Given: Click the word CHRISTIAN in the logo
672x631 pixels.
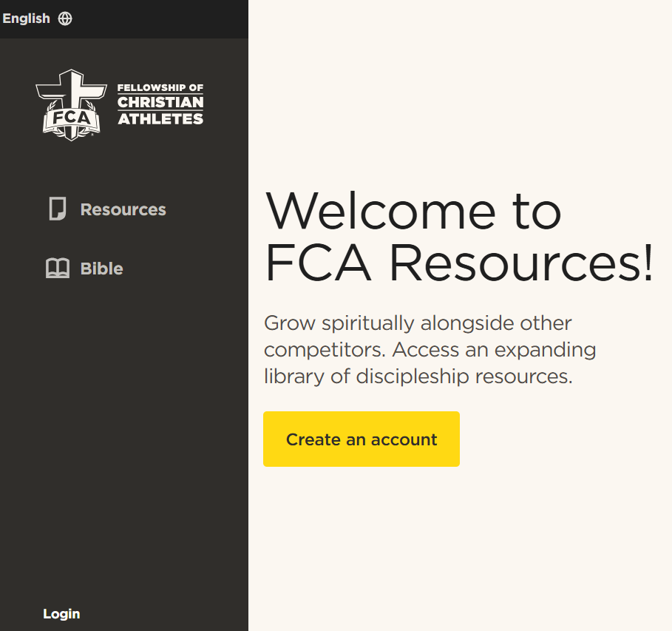Looking at the screenshot, I should 160,102.
